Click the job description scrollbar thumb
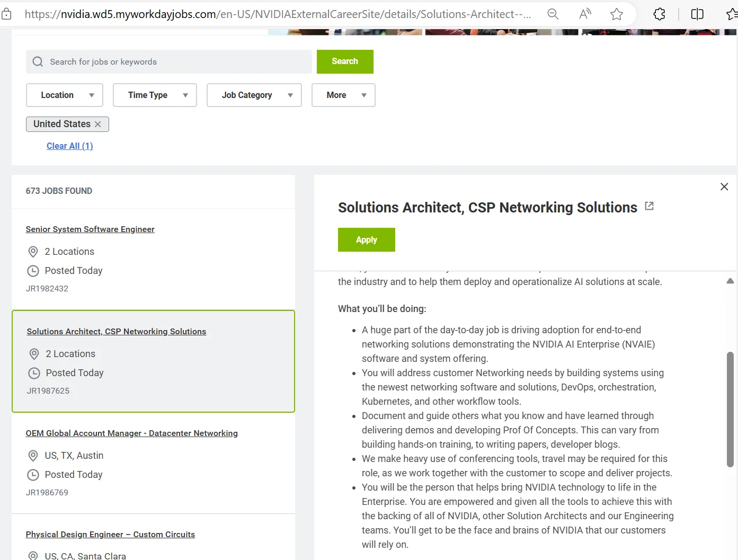 pyautogui.click(x=730, y=409)
